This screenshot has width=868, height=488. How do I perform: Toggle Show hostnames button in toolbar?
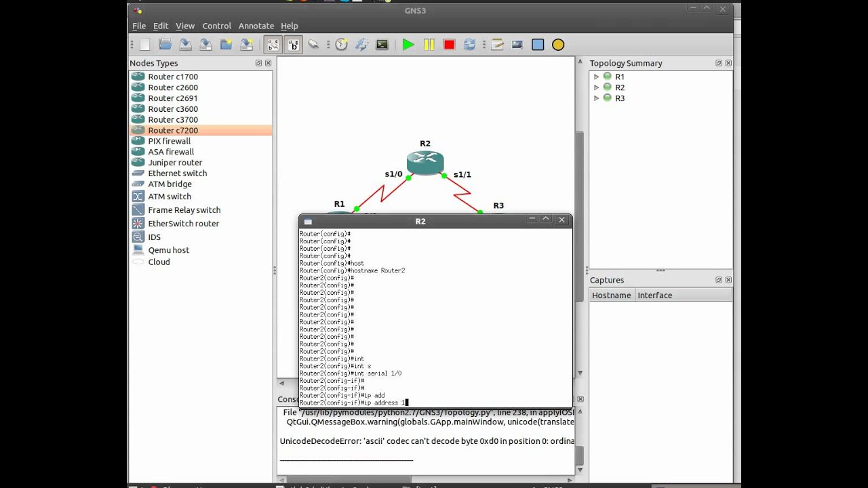pyautogui.click(x=293, y=45)
